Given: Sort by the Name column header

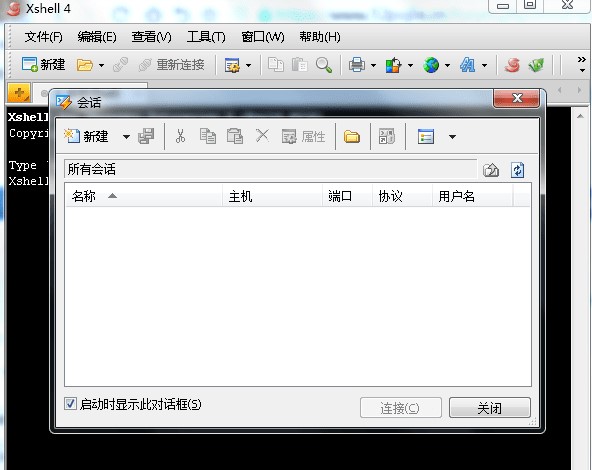Looking at the screenshot, I should tap(144, 196).
